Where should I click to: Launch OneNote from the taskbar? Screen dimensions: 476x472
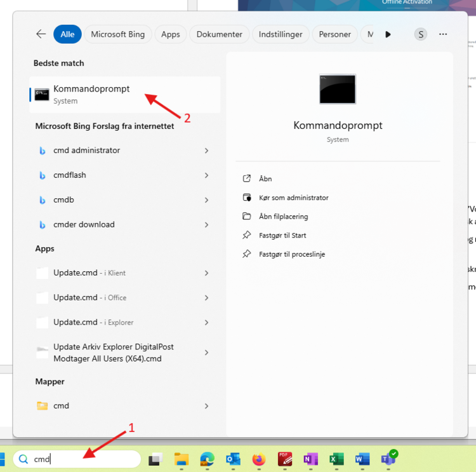(310, 459)
